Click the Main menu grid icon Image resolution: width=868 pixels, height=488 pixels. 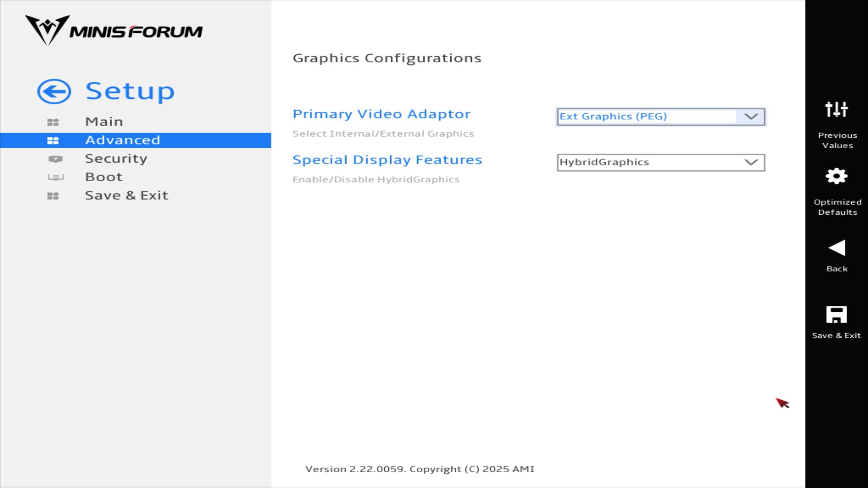point(53,122)
